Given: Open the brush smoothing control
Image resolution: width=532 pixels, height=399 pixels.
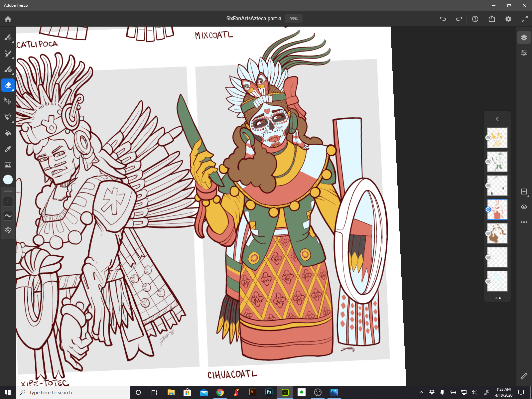Looking at the screenshot, I should (x=8, y=216).
